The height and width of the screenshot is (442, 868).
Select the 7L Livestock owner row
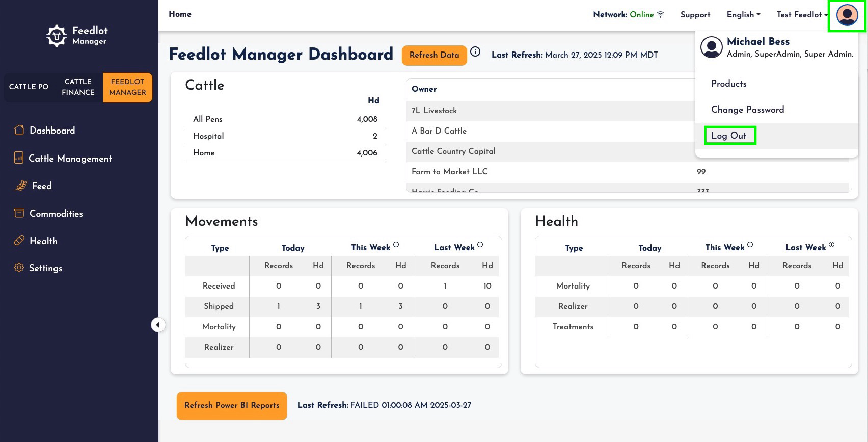pyautogui.click(x=551, y=111)
